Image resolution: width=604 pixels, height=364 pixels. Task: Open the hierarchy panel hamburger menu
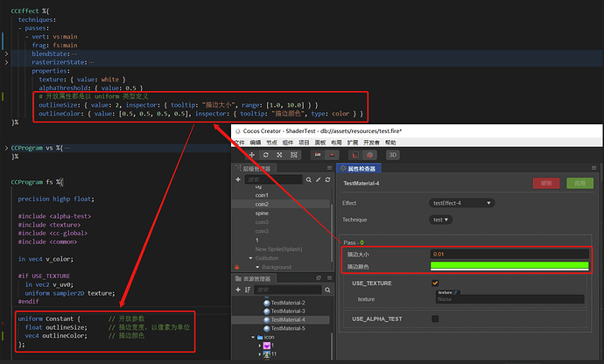(x=329, y=168)
